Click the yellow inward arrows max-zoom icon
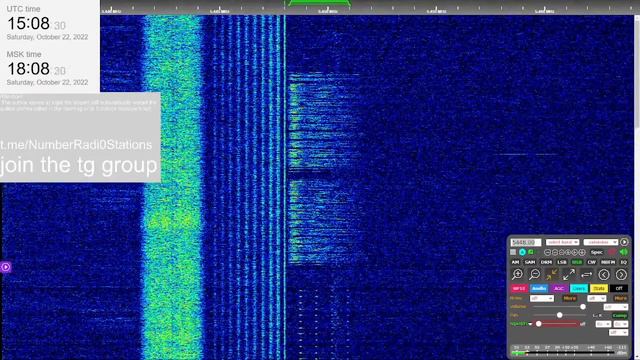The width and height of the screenshot is (640, 360). (x=551, y=274)
